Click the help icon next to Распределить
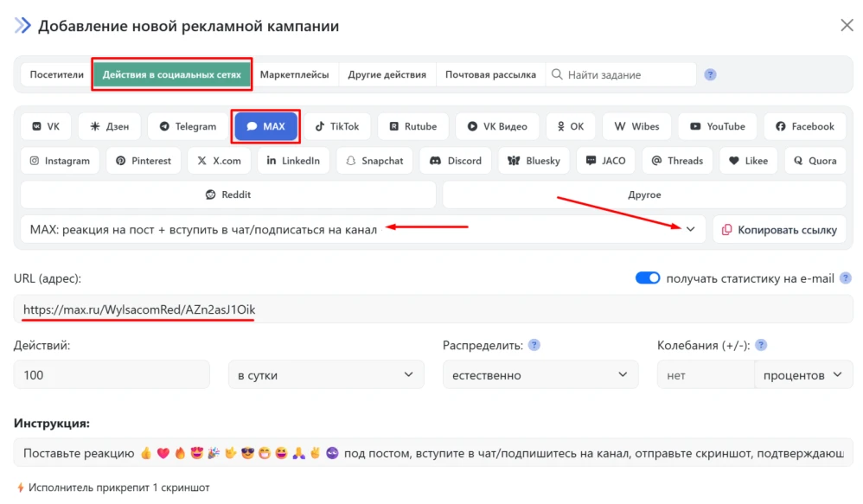The width and height of the screenshot is (863, 504). coord(534,344)
